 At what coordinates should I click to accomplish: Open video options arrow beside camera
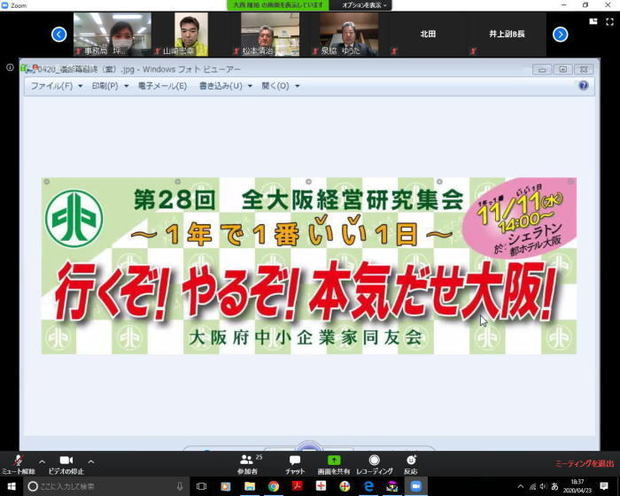[x=91, y=461]
